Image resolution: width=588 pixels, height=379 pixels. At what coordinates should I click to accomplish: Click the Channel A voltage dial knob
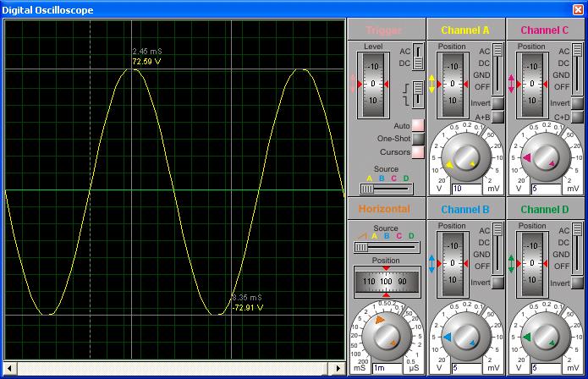click(465, 157)
